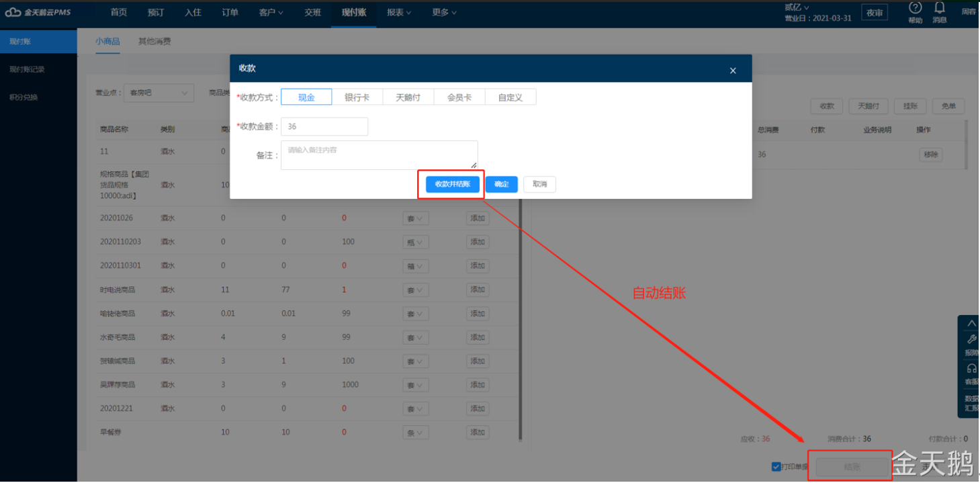The image size is (980, 483).
Task: Click the 消费合计 total text
Action: tap(850, 439)
